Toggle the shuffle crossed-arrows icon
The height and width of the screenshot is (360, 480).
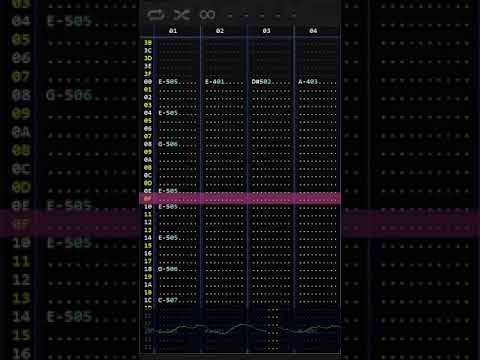click(182, 15)
